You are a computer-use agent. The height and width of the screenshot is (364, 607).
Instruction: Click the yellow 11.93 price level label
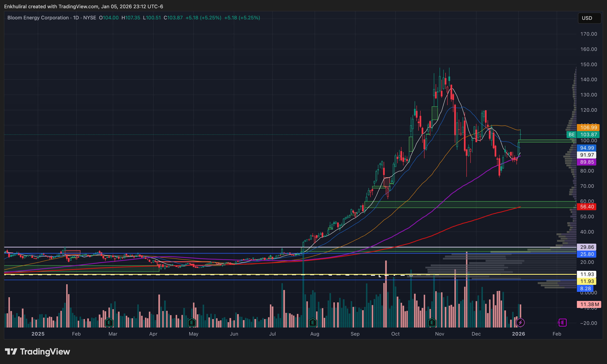tap(587, 281)
